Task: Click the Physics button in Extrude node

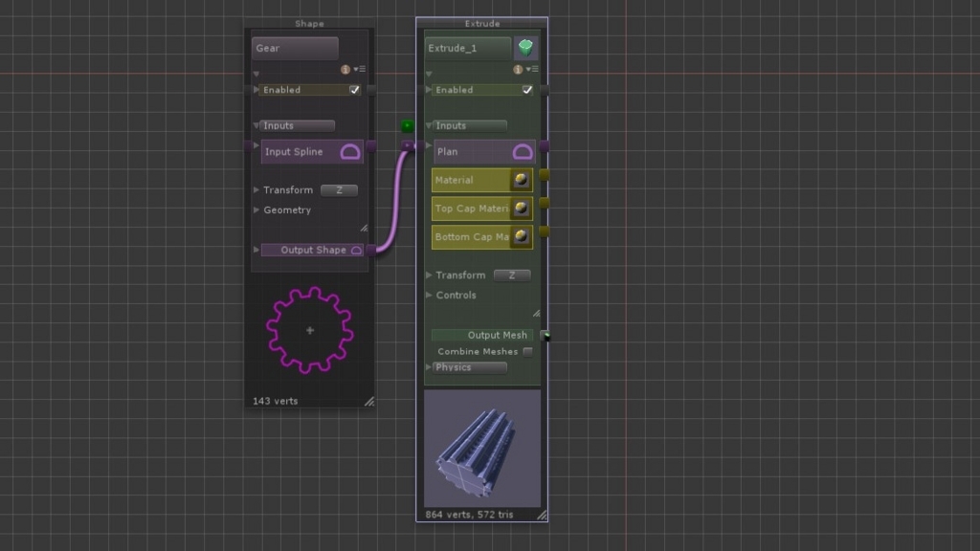Action: (x=469, y=367)
